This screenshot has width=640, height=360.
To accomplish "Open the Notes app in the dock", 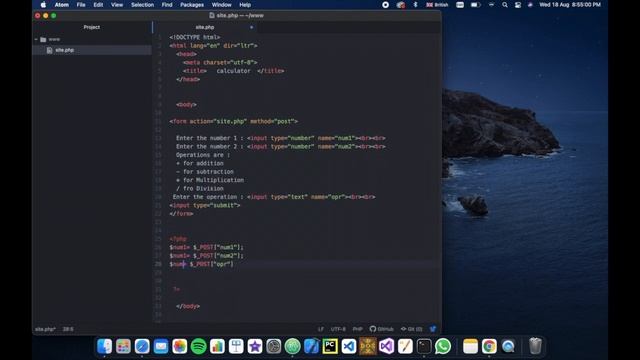I will [470, 346].
